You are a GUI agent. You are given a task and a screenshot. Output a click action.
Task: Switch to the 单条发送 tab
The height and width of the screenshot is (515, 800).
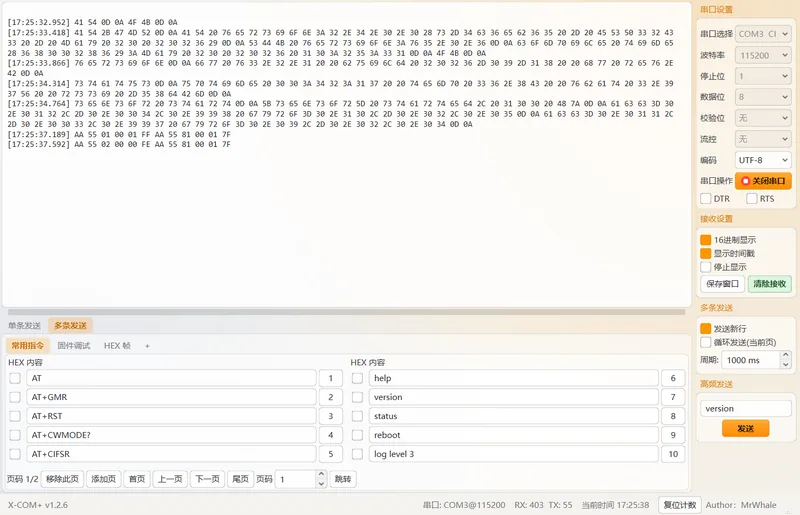click(24, 326)
